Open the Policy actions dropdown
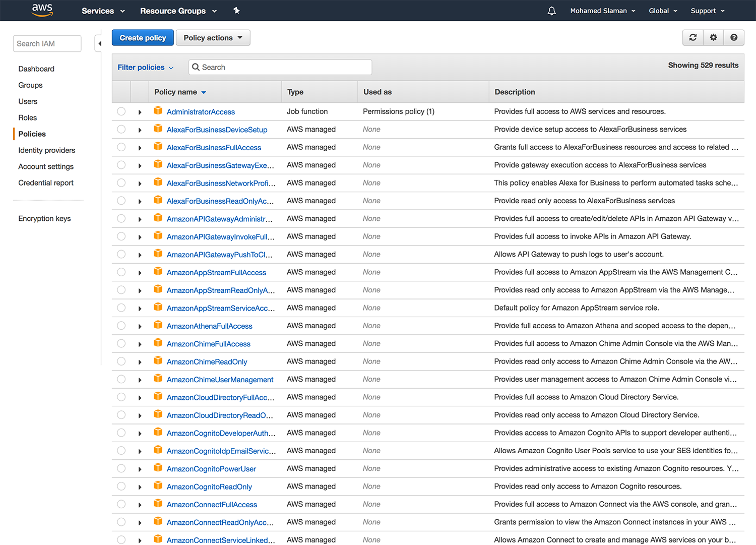756x545 pixels. click(213, 38)
